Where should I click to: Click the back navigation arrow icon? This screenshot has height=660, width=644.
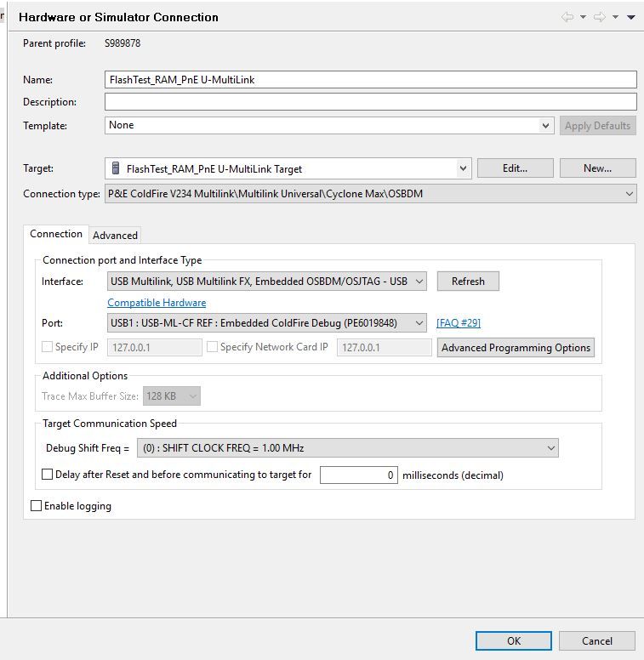(x=567, y=17)
